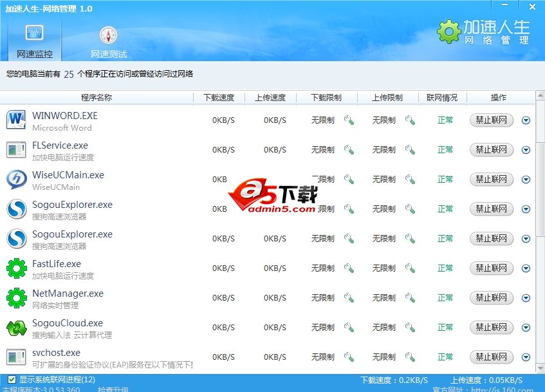Click the FastLife.exe green gear icon
The width and height of the screenshot is (545, 392).
[16, 268]
